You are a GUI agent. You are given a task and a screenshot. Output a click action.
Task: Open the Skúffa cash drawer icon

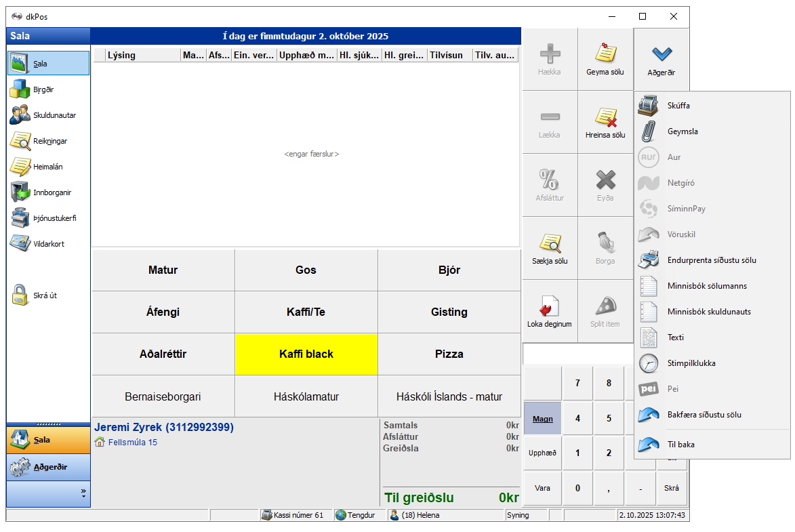coord(649,106)
